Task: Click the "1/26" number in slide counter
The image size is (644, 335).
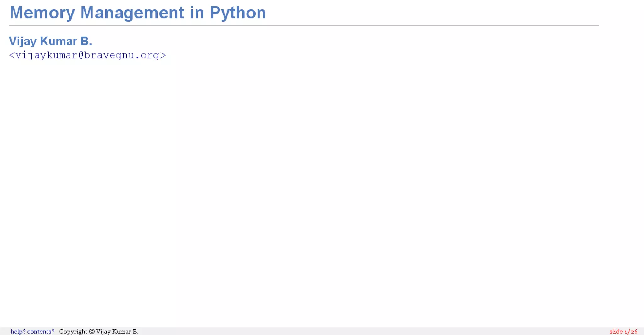Action: click(x=631, y=332)
